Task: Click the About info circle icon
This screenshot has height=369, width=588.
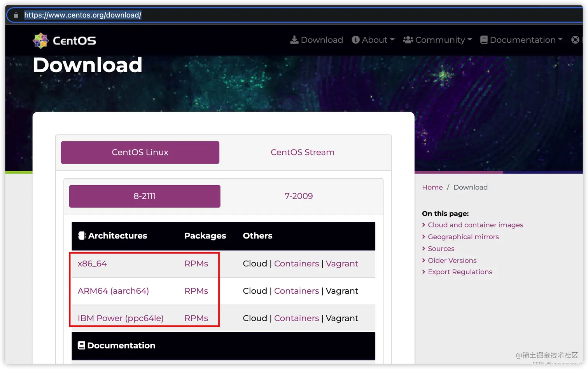Action: coord(355,40)
